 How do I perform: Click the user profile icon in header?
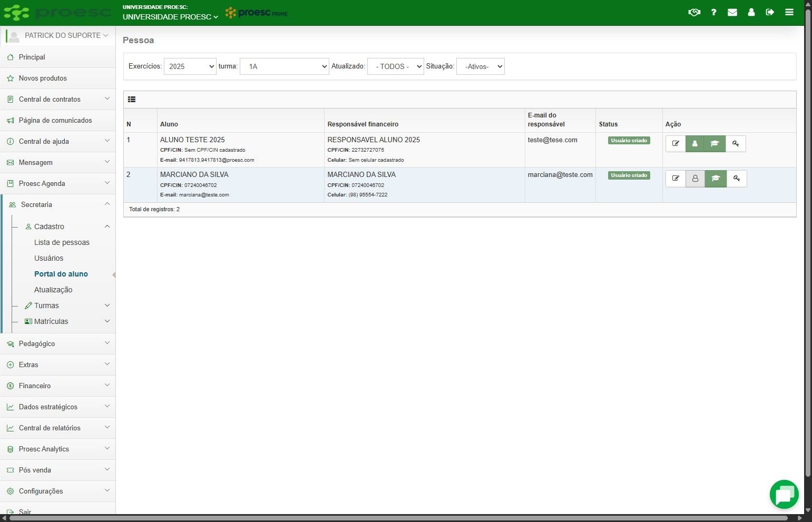[x=751, y=12]
